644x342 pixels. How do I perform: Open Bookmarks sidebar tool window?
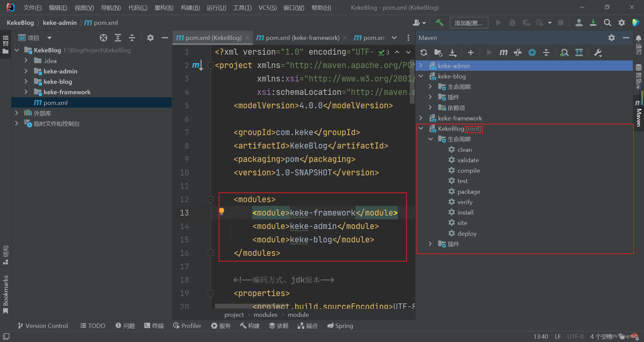point(5,294)
